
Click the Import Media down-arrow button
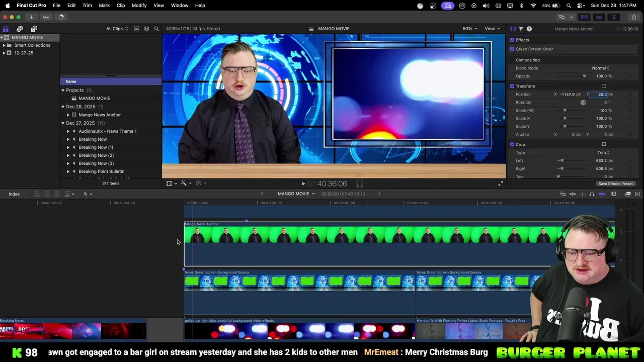(31, 17)
